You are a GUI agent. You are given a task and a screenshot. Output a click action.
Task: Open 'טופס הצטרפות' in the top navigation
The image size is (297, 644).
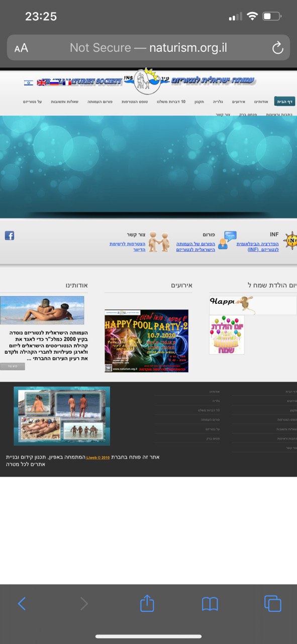(x=134, y=102)
